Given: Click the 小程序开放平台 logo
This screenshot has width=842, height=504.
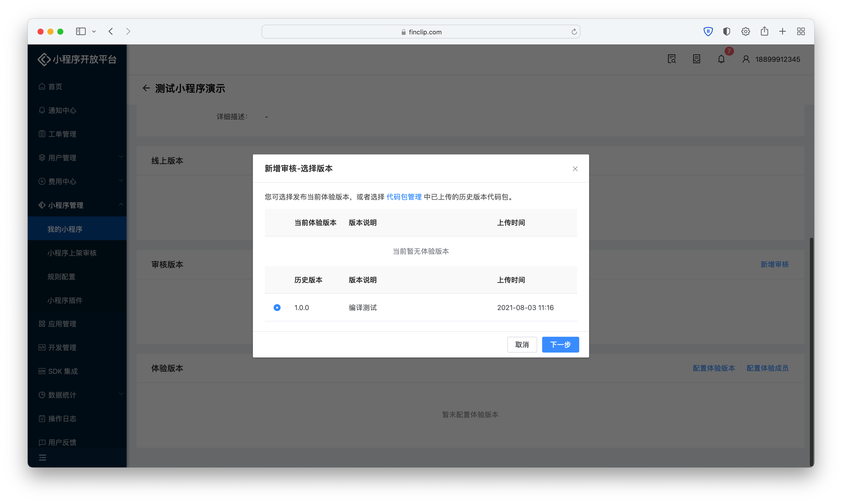Looking at the screenshot, I should [x=77, y=59].
